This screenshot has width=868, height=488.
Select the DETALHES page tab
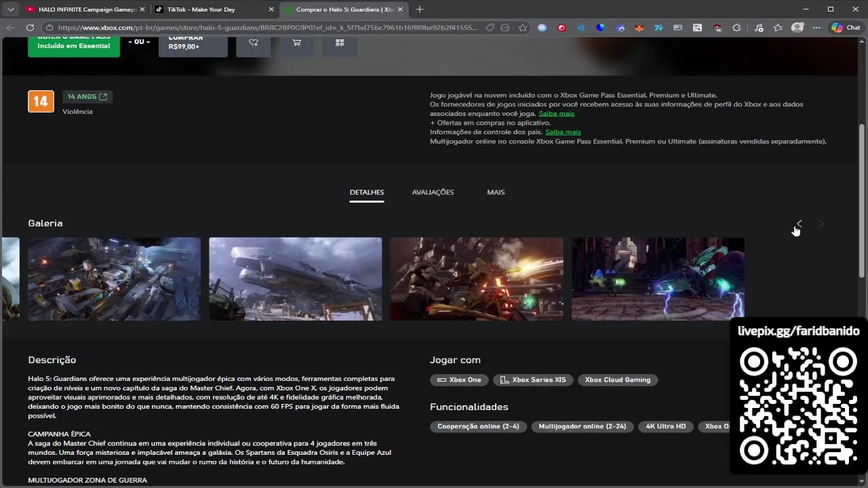coord(367,192)
